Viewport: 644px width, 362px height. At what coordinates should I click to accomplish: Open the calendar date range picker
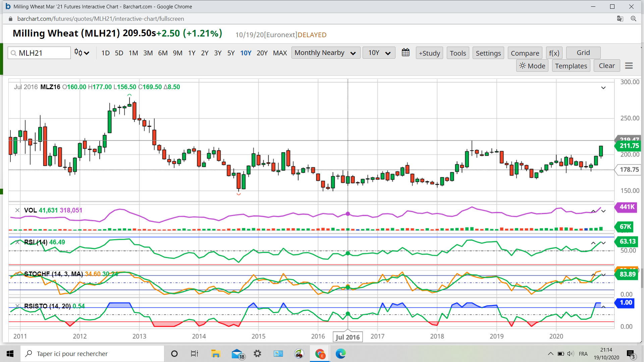[x=406, y=53]
